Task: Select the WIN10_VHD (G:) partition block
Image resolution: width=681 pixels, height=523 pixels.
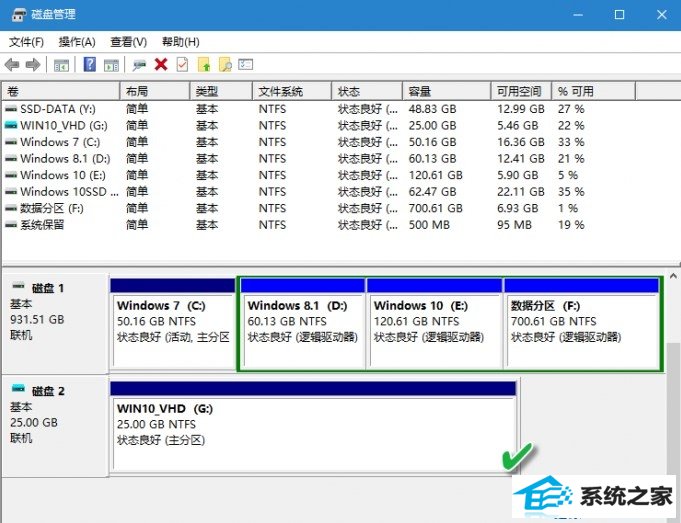Action: click(x=313, y=427)
